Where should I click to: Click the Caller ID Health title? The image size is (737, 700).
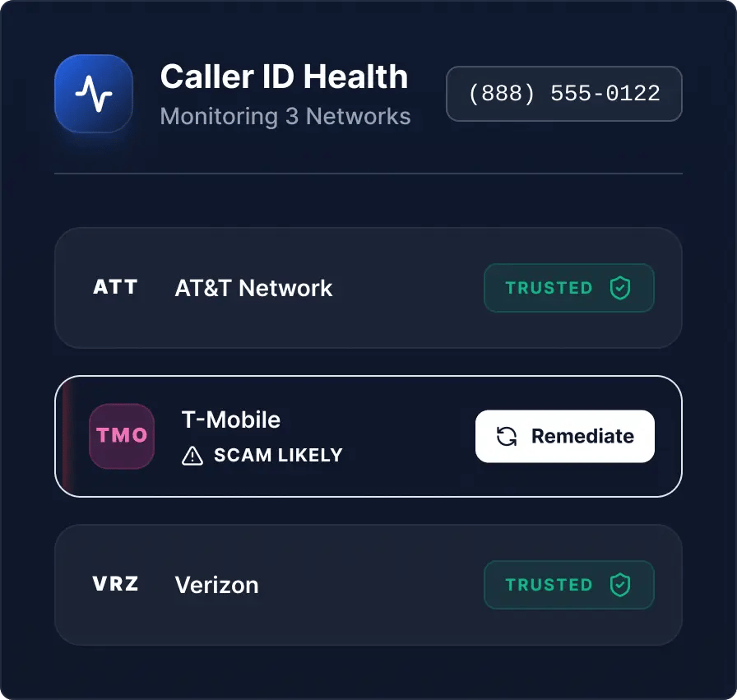coord(284,76)
